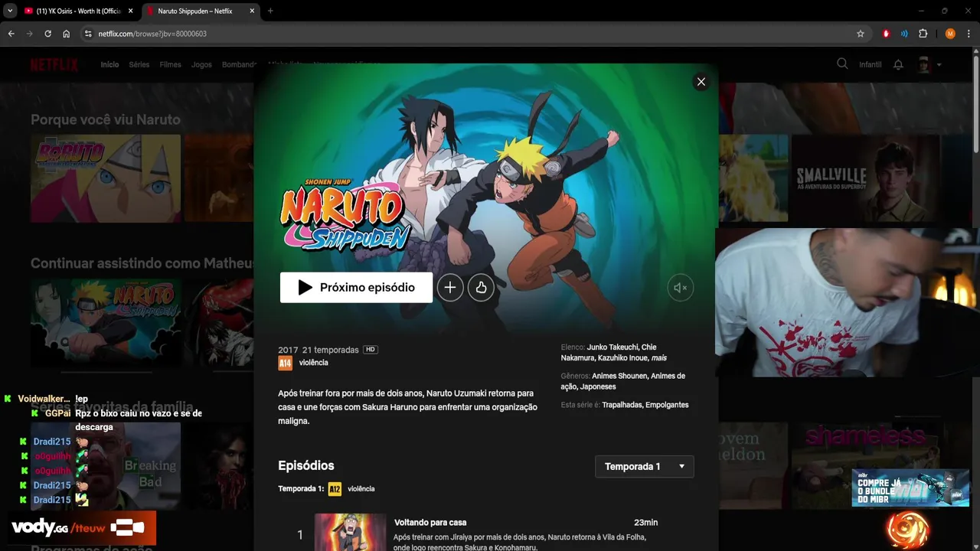980x551 pixels.
Task: Open the Kazuhiko Inoue cast link
Action: point(622,357)
